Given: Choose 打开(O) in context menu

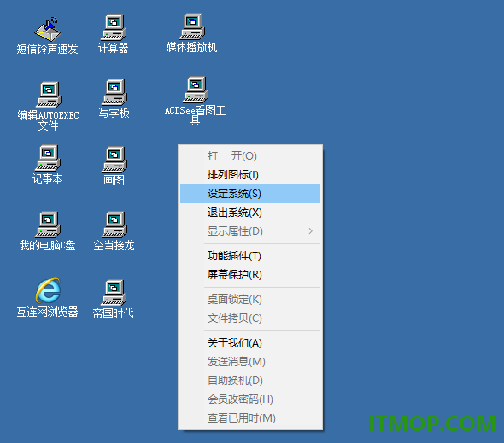Looking at the screenshot, I should 250,156.
